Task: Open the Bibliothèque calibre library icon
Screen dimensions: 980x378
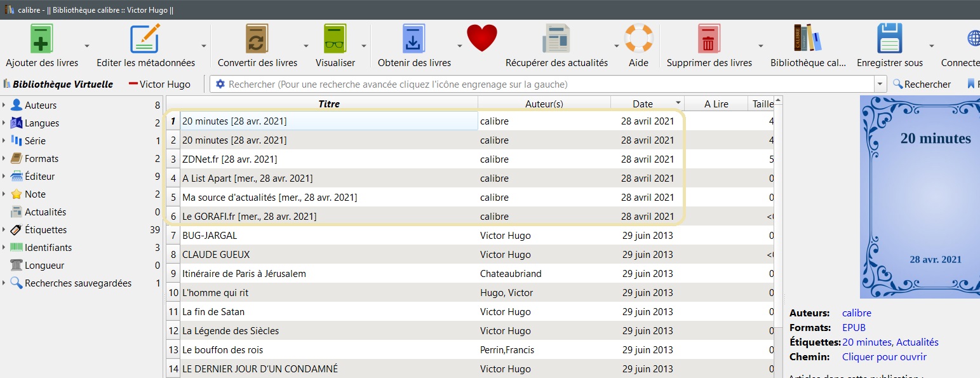Action: point(807,39)
